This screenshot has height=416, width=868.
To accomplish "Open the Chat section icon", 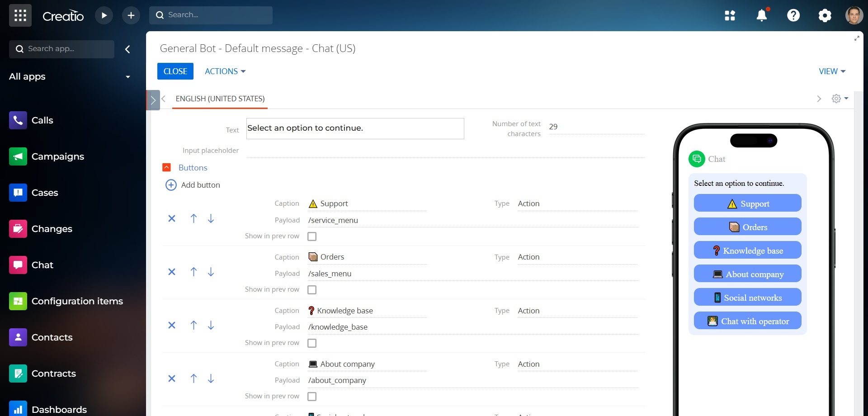I will coord(18,265).
